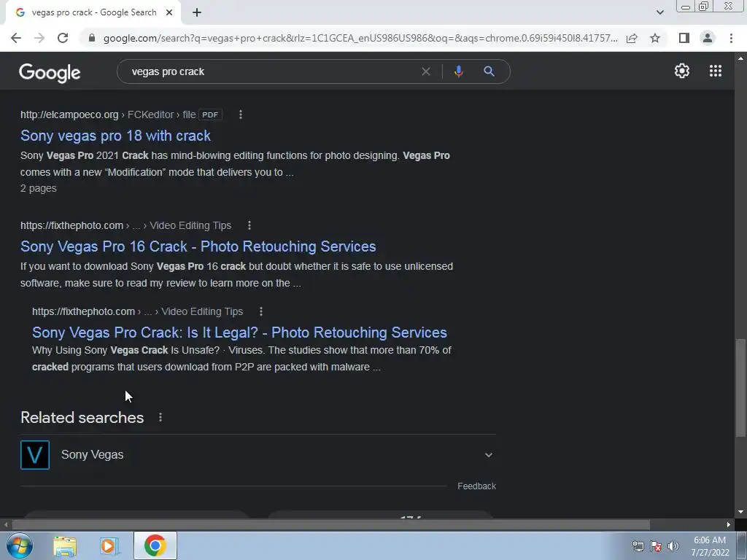This screenshot has height=560, width=747.
Task: Click the scroll up arrow
Action: click(740, 58)
